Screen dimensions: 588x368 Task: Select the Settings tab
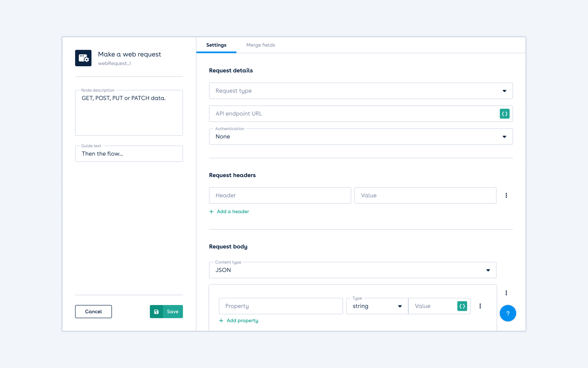point(216,45)
